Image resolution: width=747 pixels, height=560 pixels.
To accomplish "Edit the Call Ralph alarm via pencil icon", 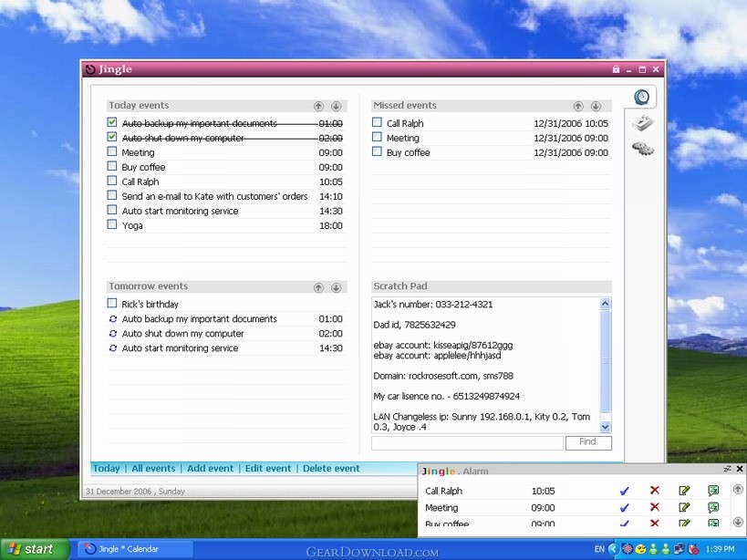I will pos(684,491).
